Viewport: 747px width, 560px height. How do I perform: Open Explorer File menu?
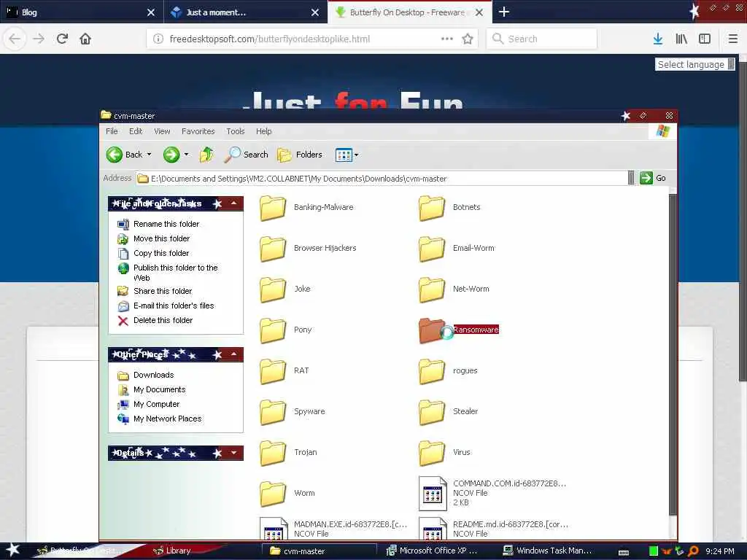pyautogui.click(x=112, y=131)
